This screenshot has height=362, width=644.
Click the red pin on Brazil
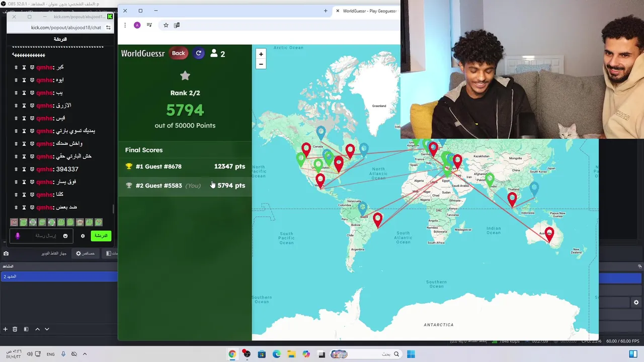pyautogui.click(x=377, y=220)
